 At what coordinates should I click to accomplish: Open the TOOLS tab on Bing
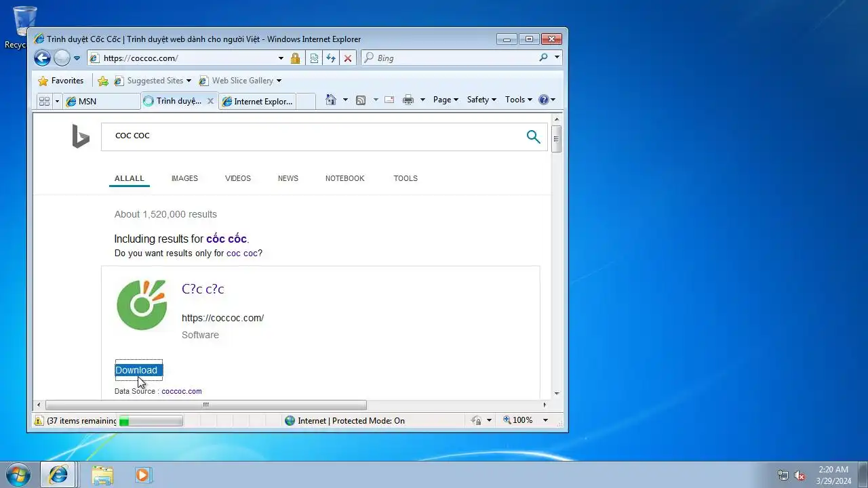pos(406,178)
